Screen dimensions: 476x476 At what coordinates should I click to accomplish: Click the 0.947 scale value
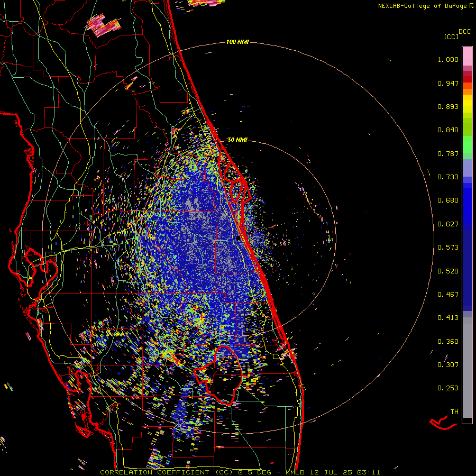point(448,83)
